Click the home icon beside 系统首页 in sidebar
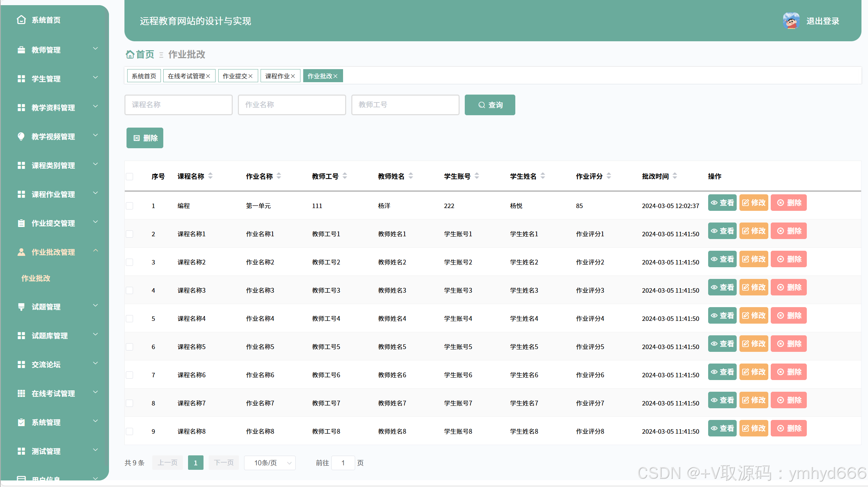Image resolution: width=868 pixels, height=487 pixels. (21, 20)
